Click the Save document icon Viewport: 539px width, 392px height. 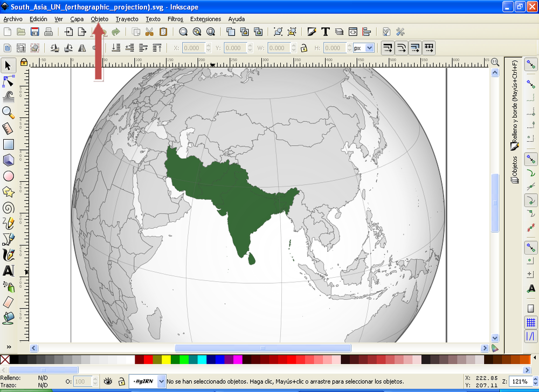coord(34,32)
